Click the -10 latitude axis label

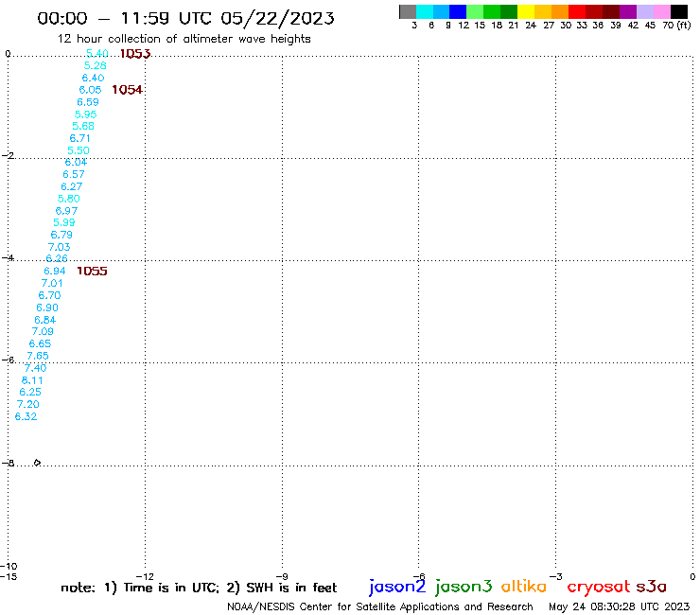[9, 567]
